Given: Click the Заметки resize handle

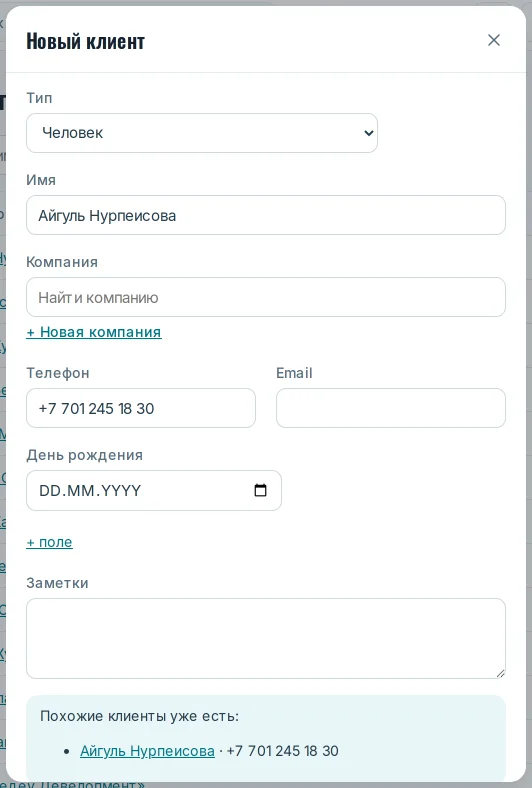Looking at the screenshot, I should pyautogui.click(x=500, y=673).
